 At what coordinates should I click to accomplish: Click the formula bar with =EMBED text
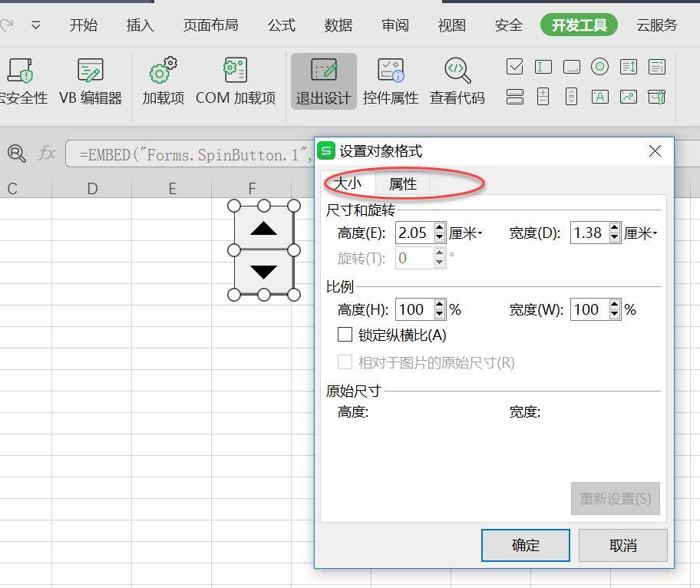(190, 154)
